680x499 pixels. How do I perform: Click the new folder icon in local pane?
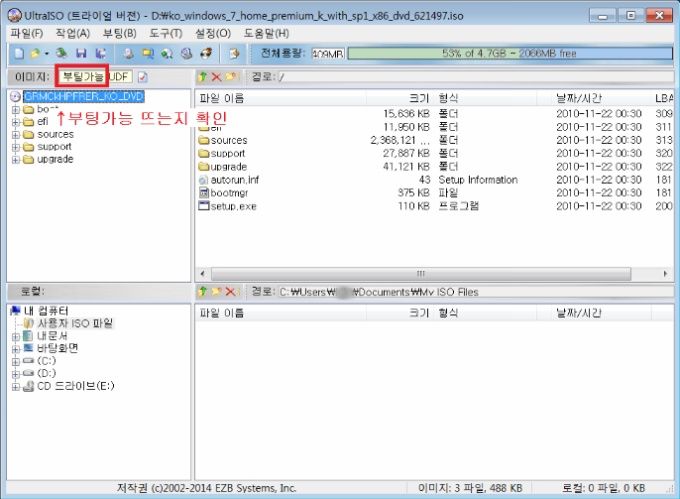click(x=216, y=292)
